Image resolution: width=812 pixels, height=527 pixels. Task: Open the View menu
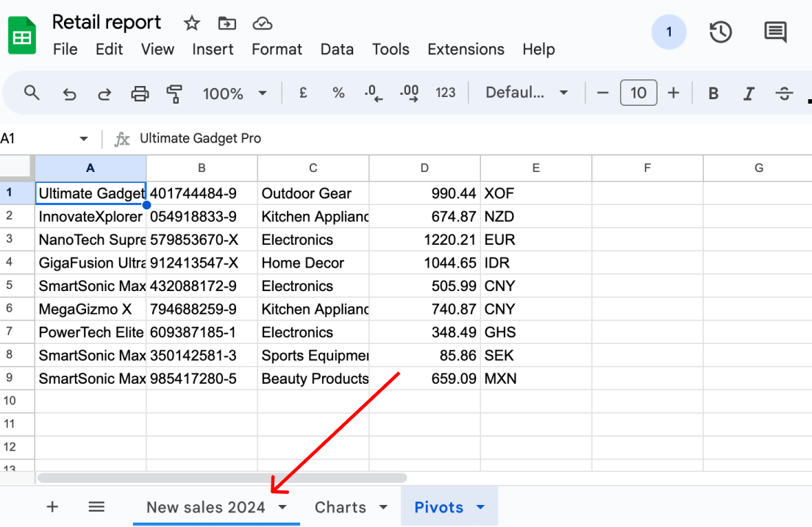click(x=157, y=50)
